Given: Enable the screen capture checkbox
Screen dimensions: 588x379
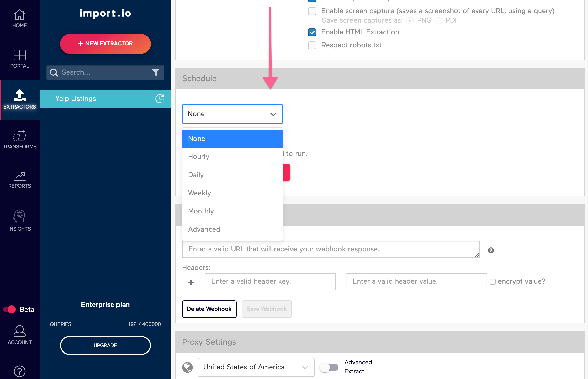Looking at the screenshot, I should tap(312, 11).
